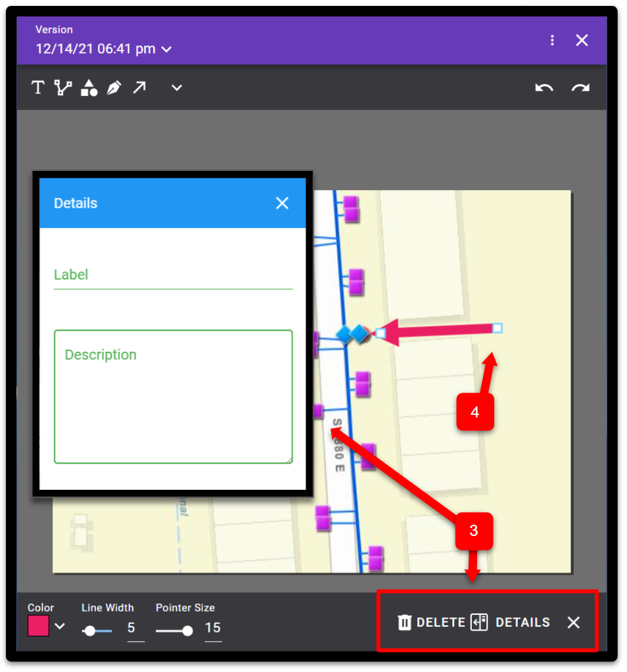
Task: Select the Shapes tool
Action: (89, 87)
